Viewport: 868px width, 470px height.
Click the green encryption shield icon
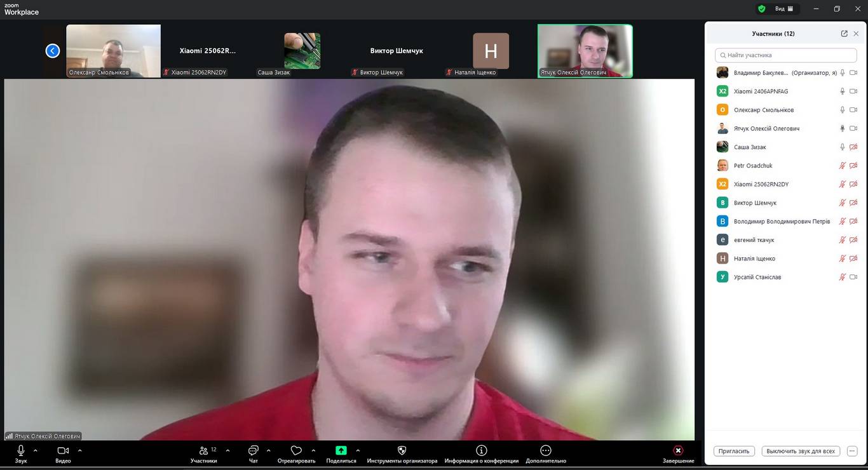point(761,9)
